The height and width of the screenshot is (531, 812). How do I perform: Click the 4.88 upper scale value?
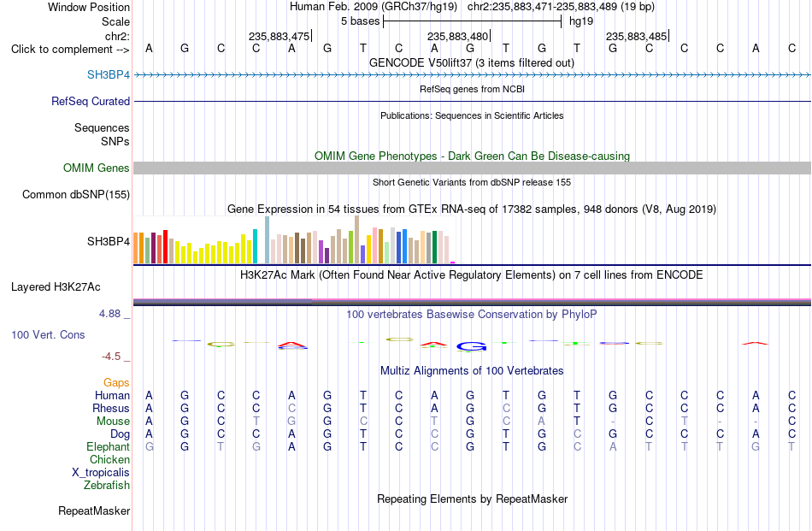coord(109,314)
